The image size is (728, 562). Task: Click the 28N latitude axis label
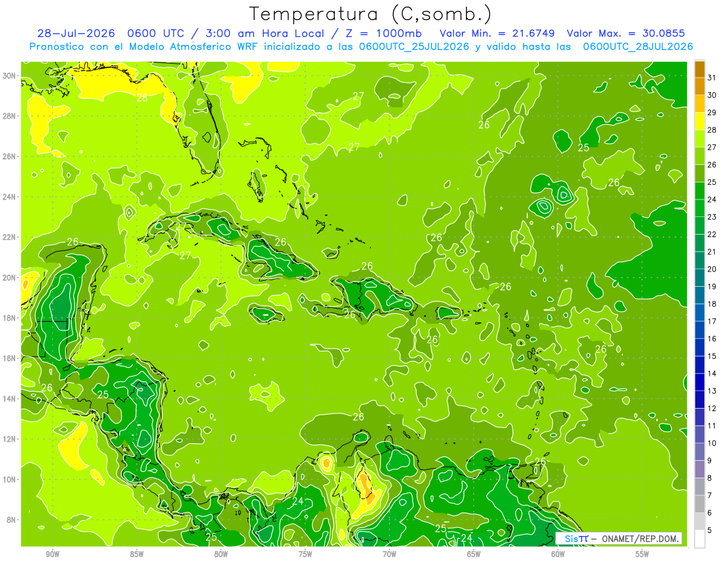click(10, 116)
